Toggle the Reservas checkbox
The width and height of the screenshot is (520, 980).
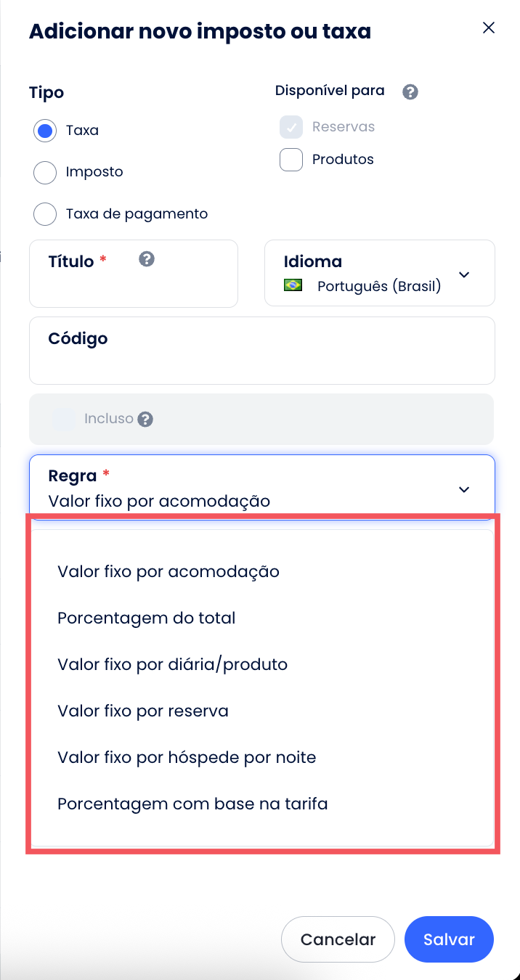point(291,127)
